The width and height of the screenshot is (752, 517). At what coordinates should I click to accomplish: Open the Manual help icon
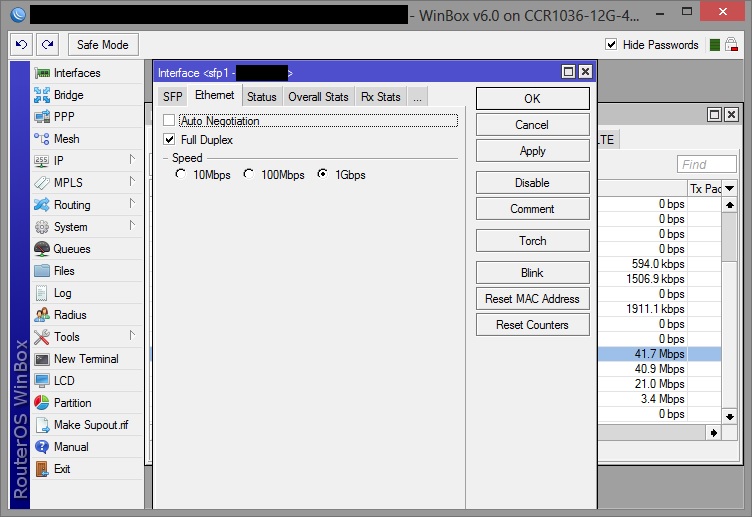click(42, 447)
